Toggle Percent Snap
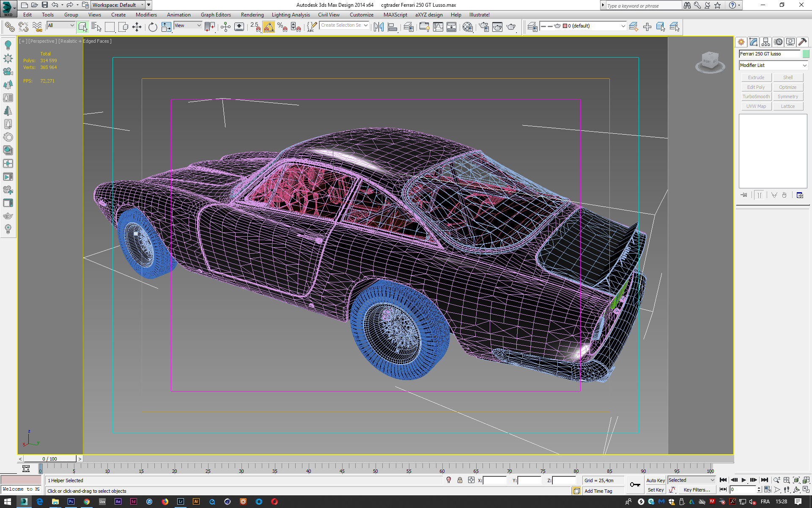 point(283,27)
